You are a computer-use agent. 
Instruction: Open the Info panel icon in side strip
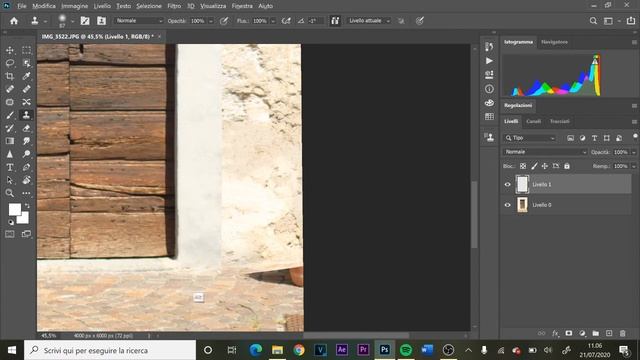(489, 89)
